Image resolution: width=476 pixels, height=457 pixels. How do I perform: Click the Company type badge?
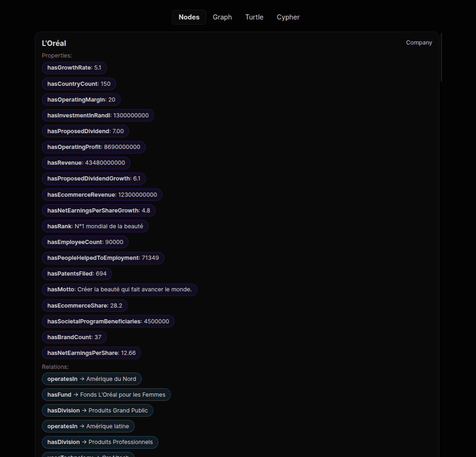[418, 42]
